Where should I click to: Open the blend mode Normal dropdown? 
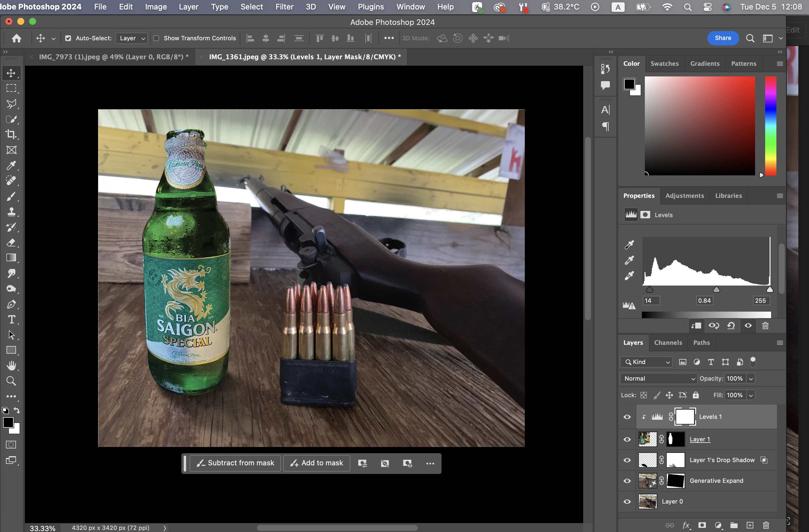[x=658, y=379]
